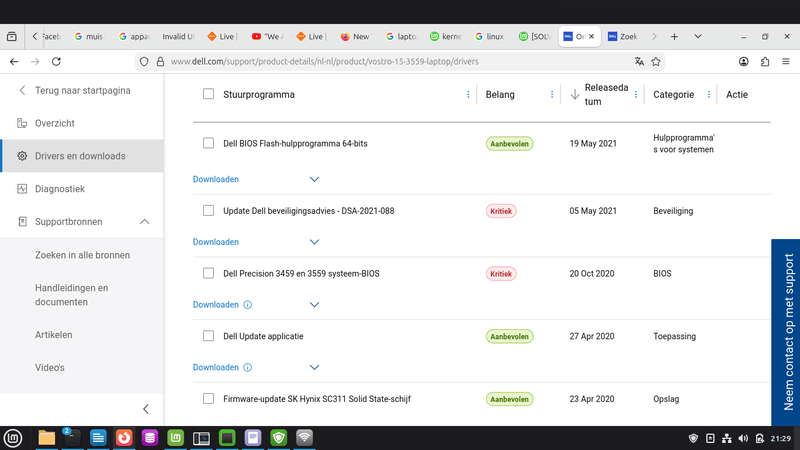Click the info icon beside Dell Update Downloaden
800x450 pixels.
click(x=247, y=367)
